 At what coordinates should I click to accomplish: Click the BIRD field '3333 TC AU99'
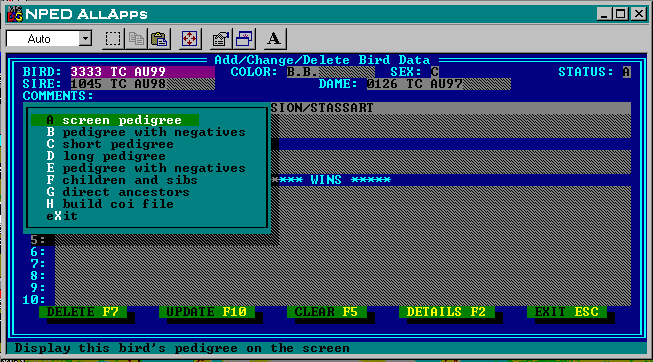[142, 72]
